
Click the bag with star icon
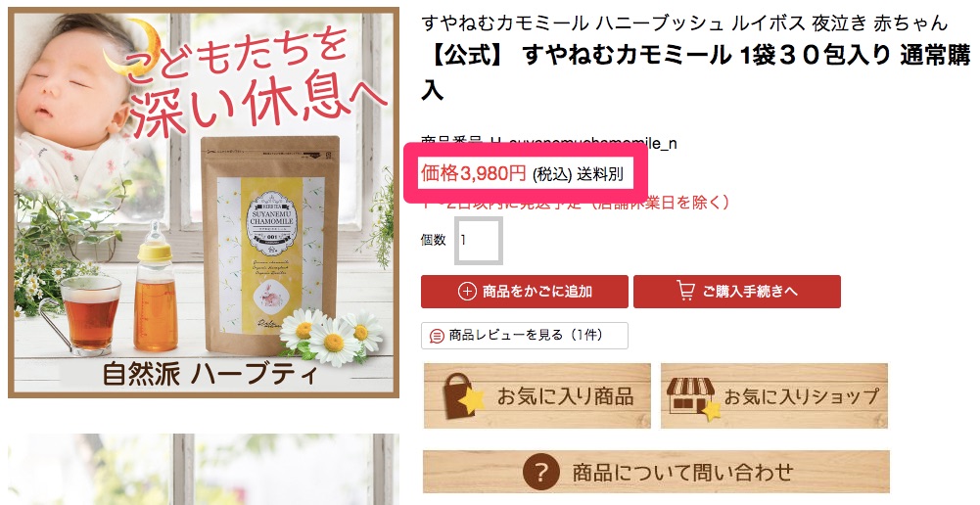click(463, 395)
